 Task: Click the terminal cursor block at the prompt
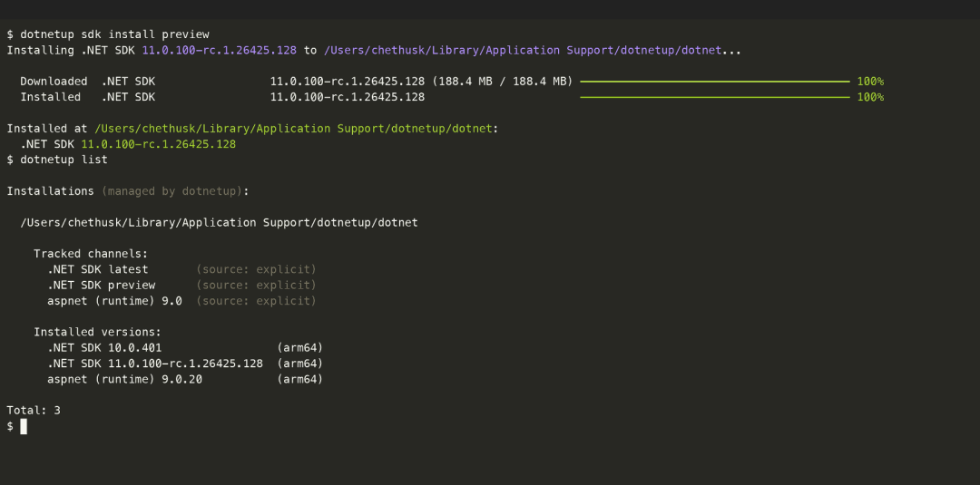pyautogui.click(x=23, y=426)
